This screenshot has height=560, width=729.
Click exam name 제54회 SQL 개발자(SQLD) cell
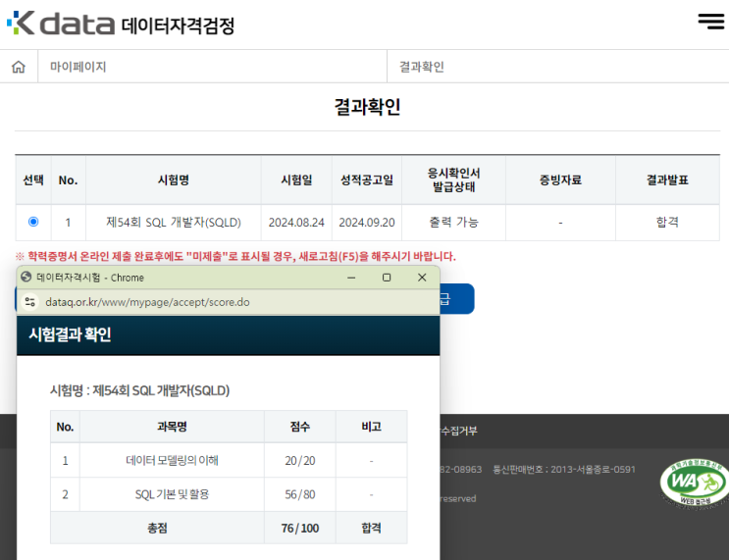click(x=174, y=223)
